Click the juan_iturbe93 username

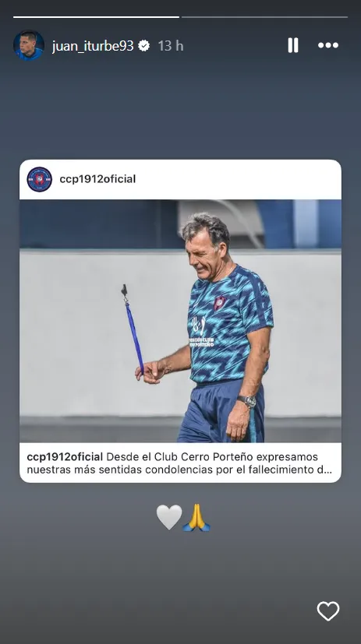(x=93, y=46)
